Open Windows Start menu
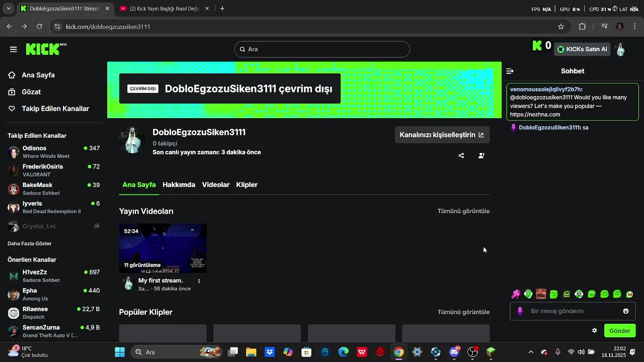 (x=120, y=352)
